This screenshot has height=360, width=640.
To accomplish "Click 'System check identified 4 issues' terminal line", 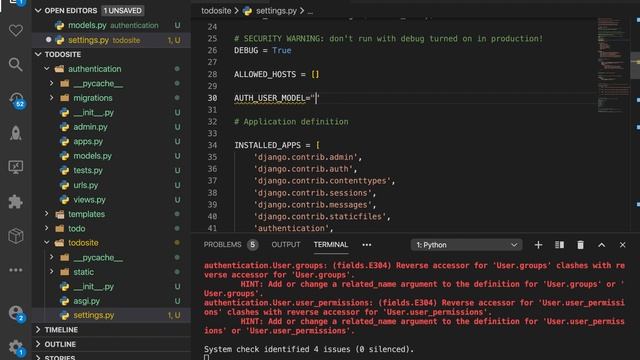I will coord(309,349).
